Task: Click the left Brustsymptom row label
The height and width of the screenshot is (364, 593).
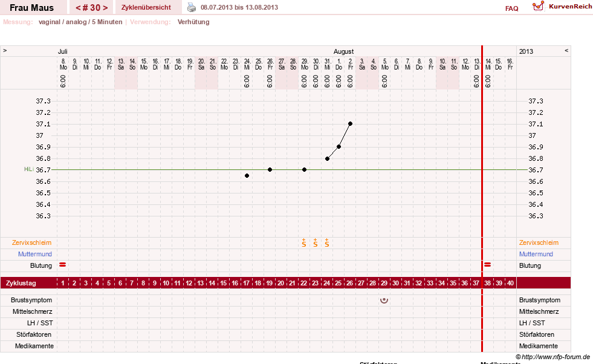Action: 31,300
